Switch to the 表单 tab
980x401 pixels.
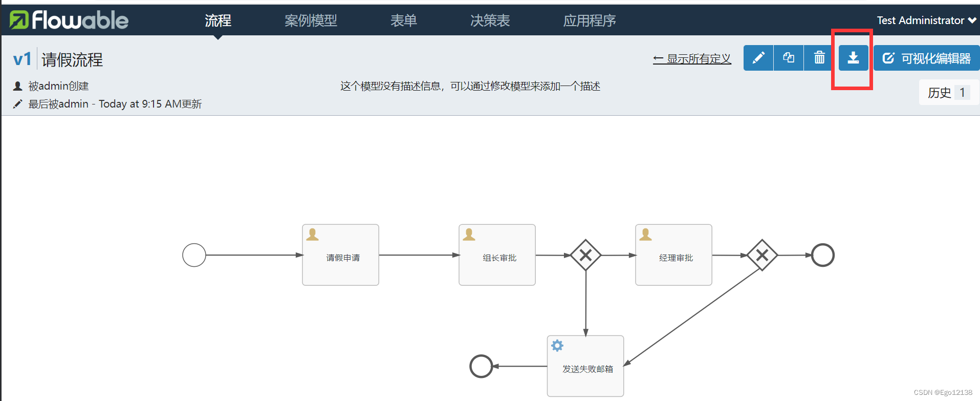click(x=404, y=20)
